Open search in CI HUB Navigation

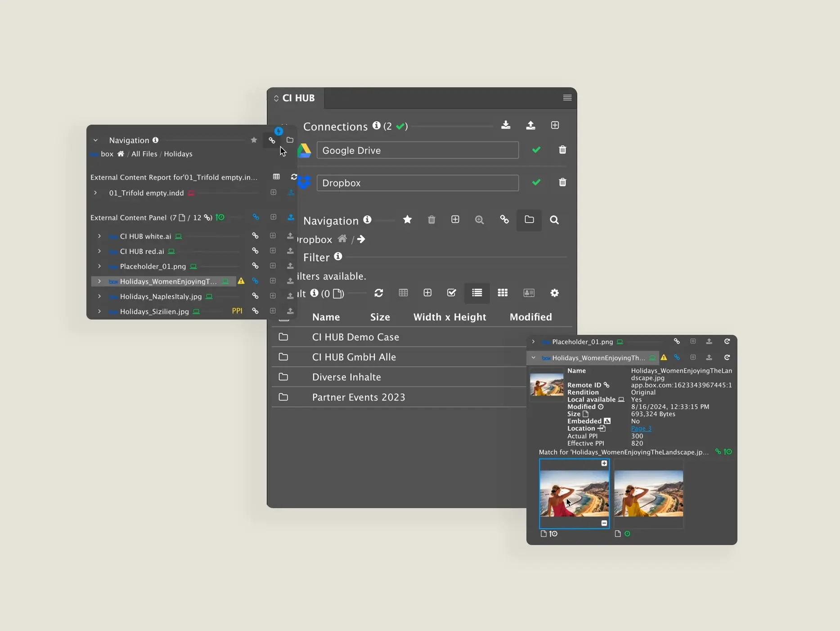pyautogui.click(x=554, y=220)
